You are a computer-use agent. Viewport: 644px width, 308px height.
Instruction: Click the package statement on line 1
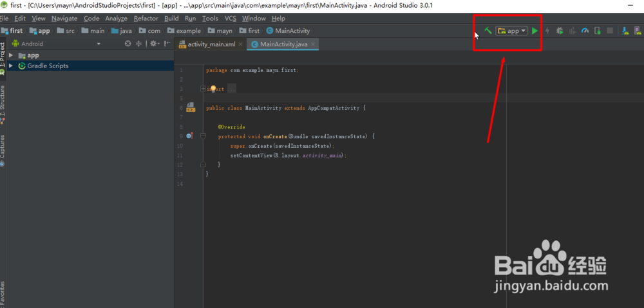click(252, 70)
